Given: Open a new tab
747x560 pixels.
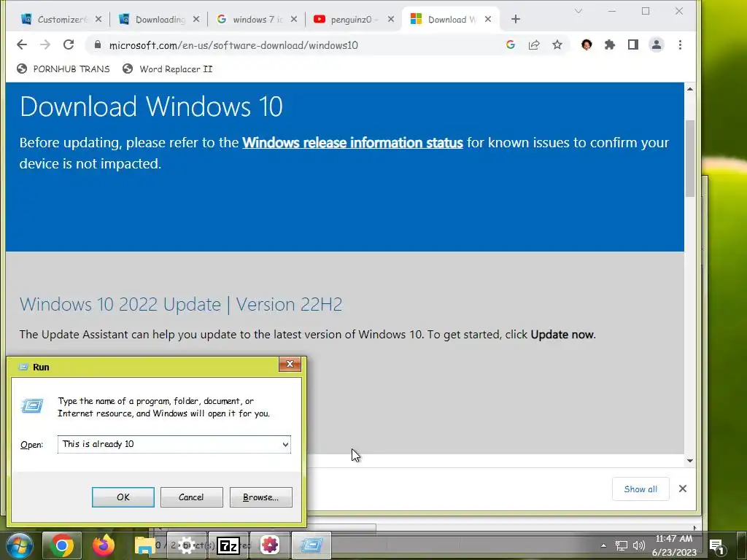Looking at the screenshot, I should pyautogui.click(x=516, y=19).
